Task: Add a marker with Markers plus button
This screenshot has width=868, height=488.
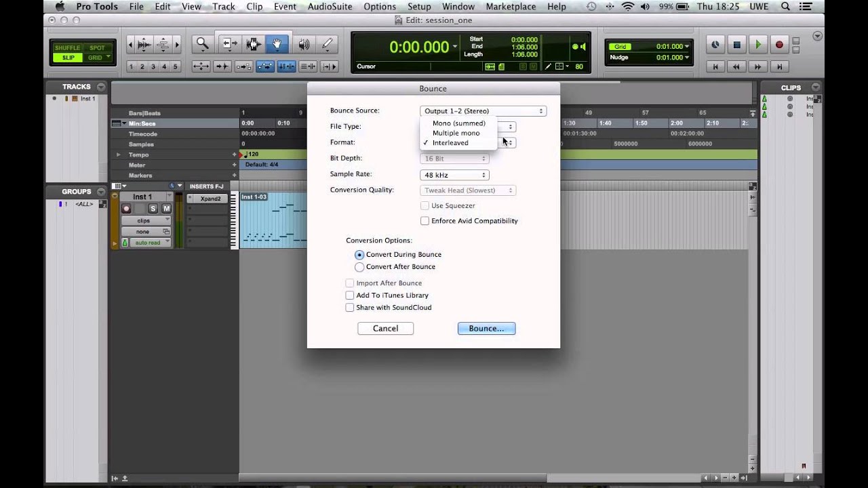Action: pos(235,176)
